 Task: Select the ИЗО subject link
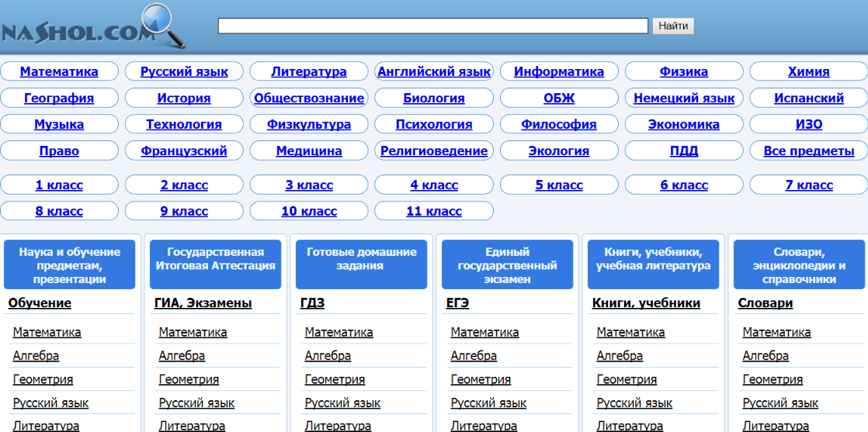click(809, 124)
